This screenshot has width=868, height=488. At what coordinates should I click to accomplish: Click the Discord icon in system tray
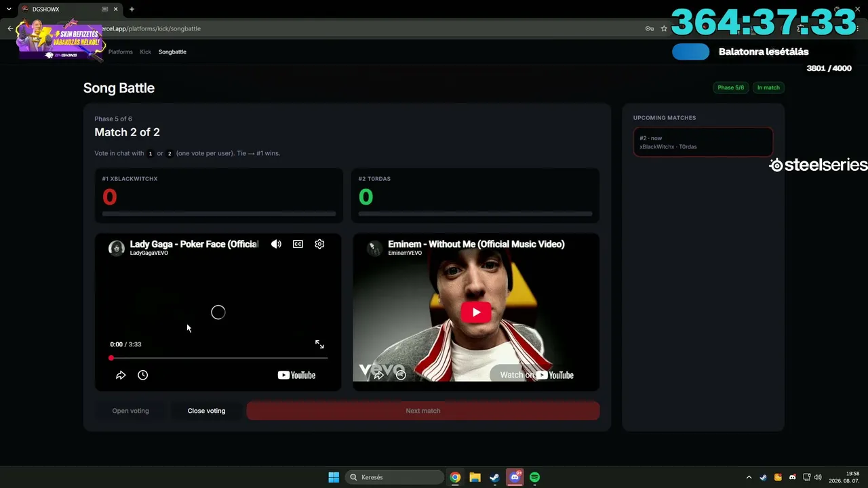[x=792, y=477]
